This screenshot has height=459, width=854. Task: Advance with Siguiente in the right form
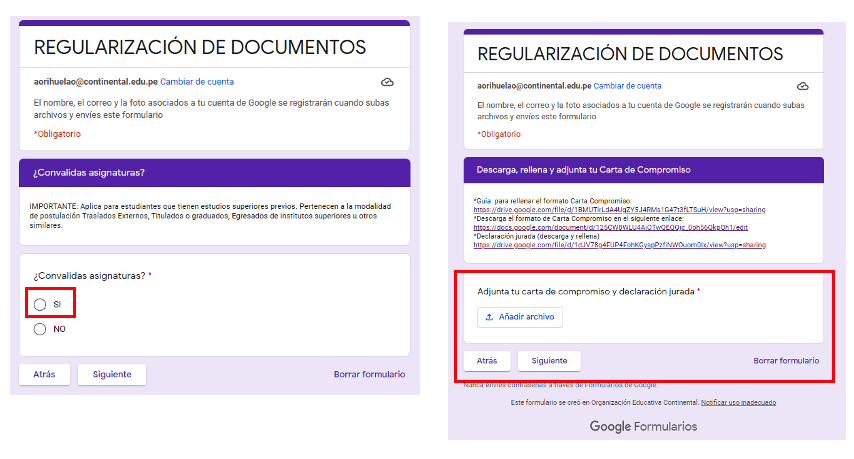click(x=549, y=361)
